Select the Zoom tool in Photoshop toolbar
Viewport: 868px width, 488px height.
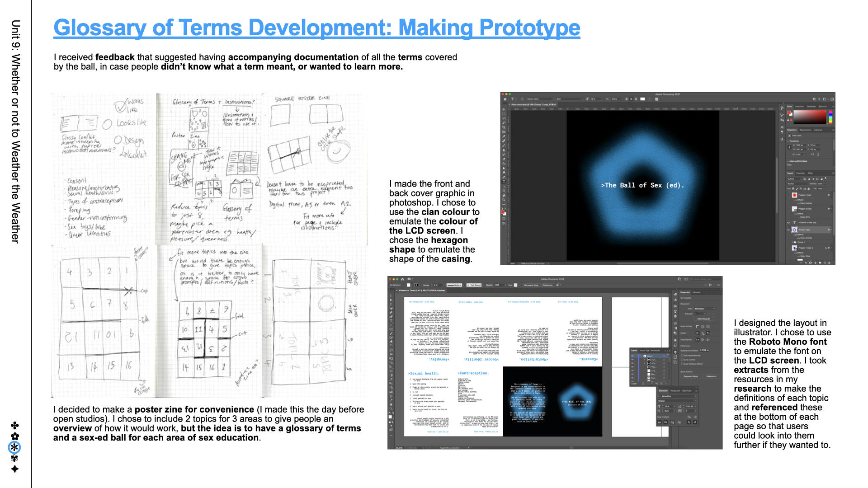coord(504,200)
